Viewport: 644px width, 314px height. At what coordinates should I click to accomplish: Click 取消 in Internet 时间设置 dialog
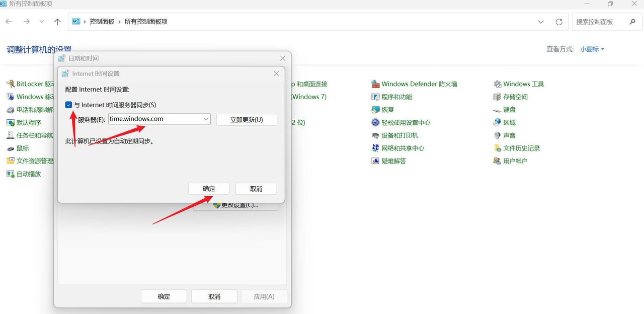(x=256, y=189)
